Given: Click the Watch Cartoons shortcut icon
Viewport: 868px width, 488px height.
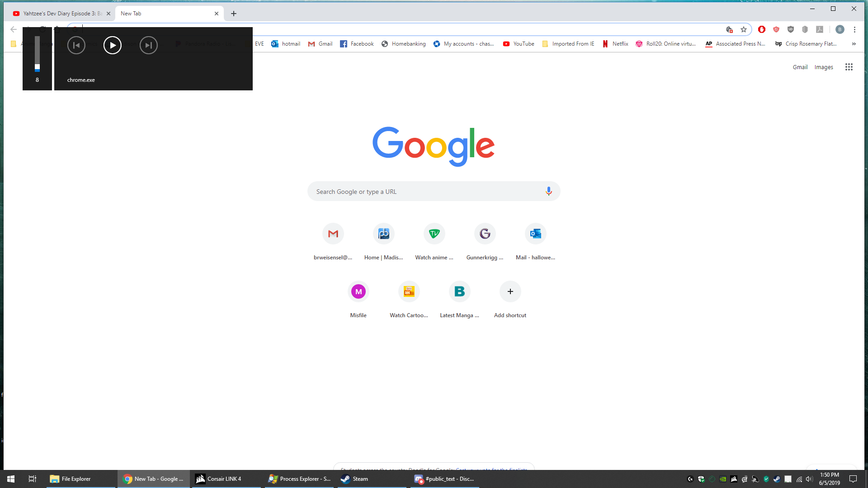Looking at the screenshot, I should [x=409, y=291].
